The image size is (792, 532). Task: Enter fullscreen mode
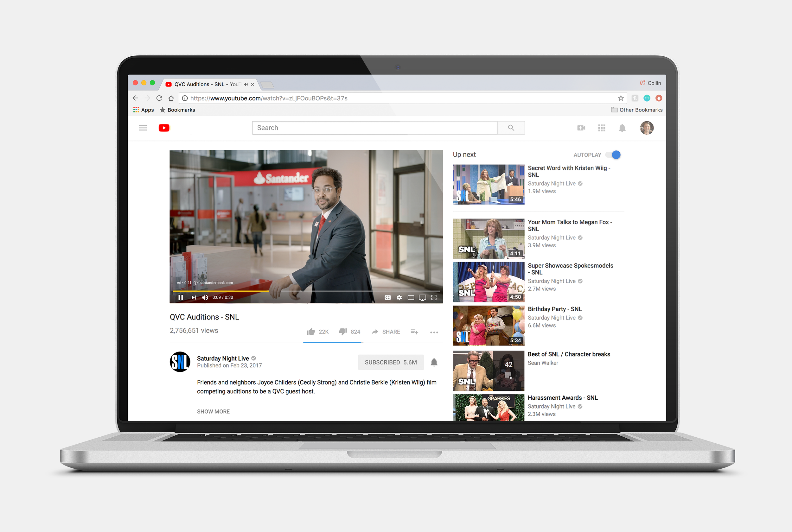pyautogui.click(x=434, y=298)
